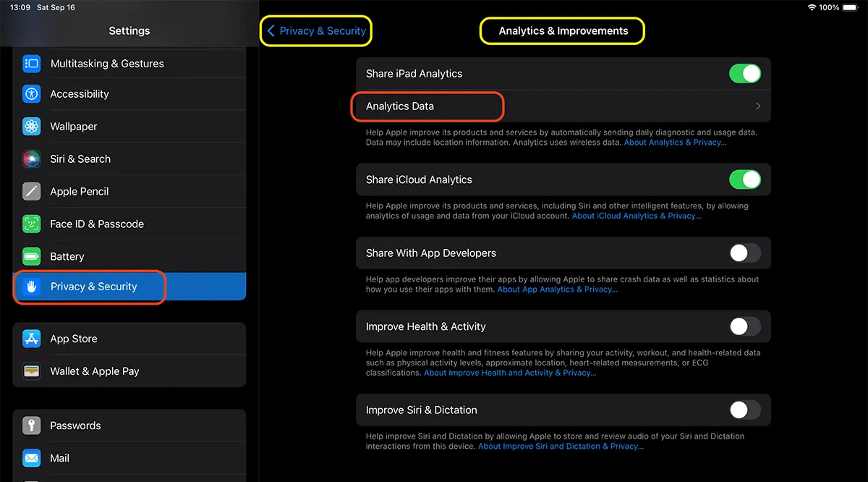Disable Share iPad Analytics
Viewport: 868px width, 482px height.
click(x=745, y=73)
